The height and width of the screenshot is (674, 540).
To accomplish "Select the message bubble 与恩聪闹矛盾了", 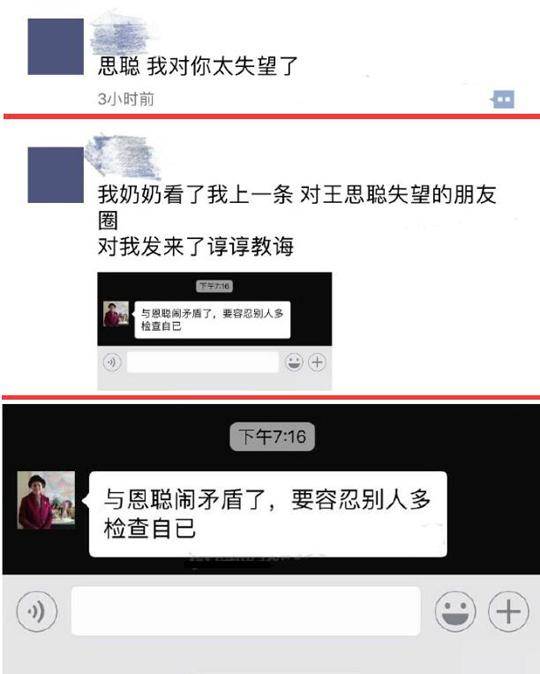I will 268,514.
